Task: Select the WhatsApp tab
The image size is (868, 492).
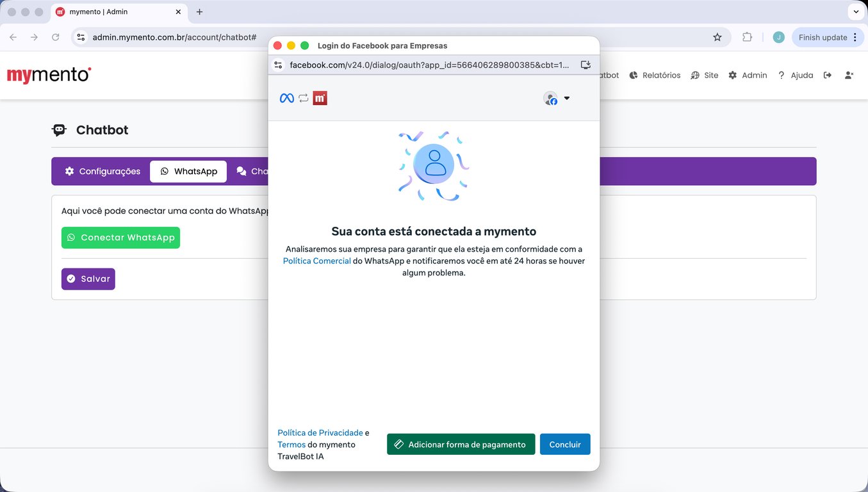Action: click(188, 172)
